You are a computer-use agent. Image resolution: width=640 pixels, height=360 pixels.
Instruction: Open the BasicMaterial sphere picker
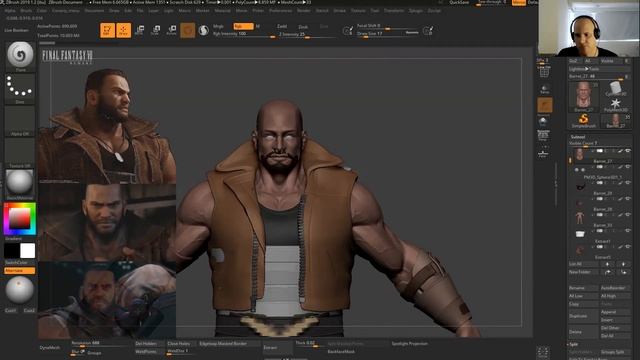[x=20, y=184]
